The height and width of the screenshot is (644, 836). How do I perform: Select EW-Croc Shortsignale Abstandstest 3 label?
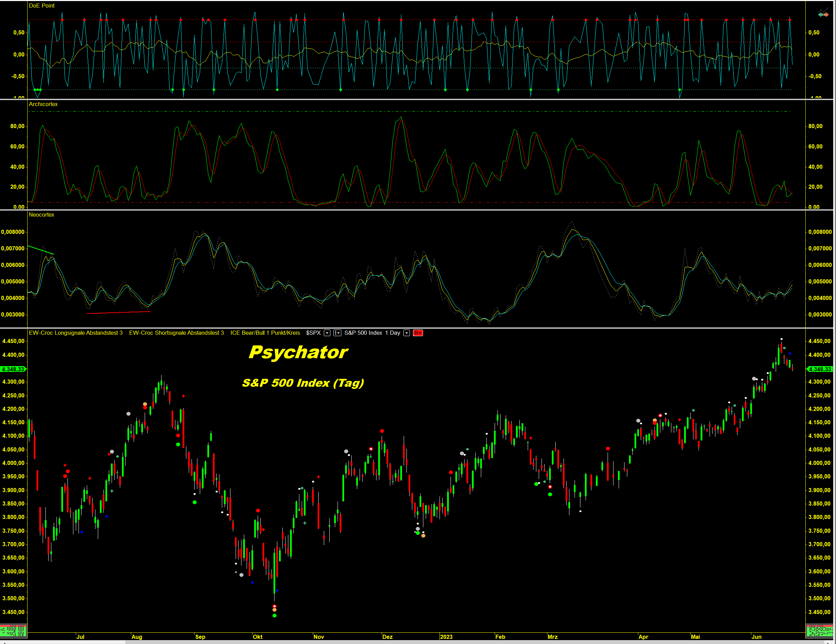click(x=176, y=333)
